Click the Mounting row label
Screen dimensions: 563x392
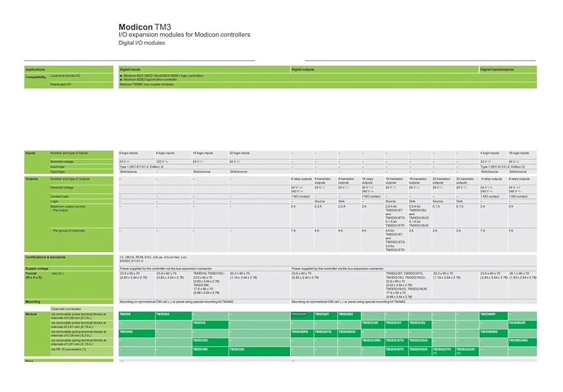coord(33,302)
